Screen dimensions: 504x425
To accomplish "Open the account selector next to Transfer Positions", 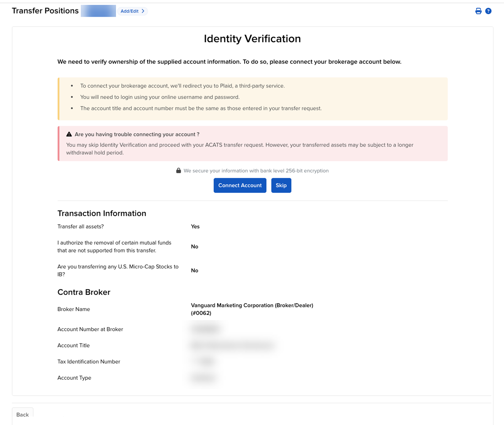I will [98, 11].
